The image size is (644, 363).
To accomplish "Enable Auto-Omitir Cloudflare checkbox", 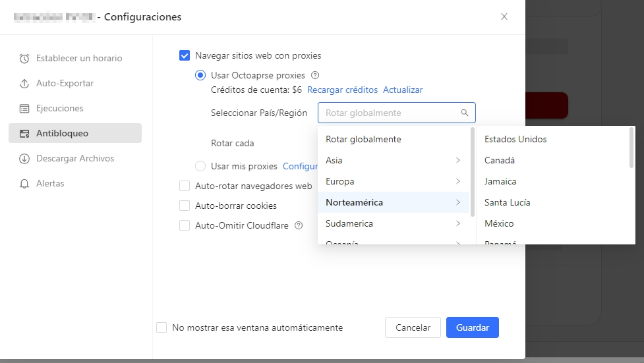I will click(185, 225).
